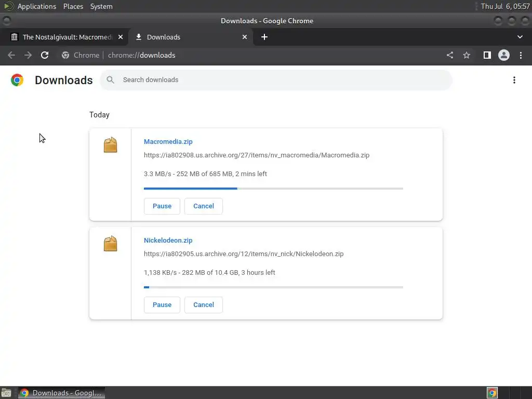The image size is (532, 399).
Task: Click the Today date heading
Action: coord(99,115)
